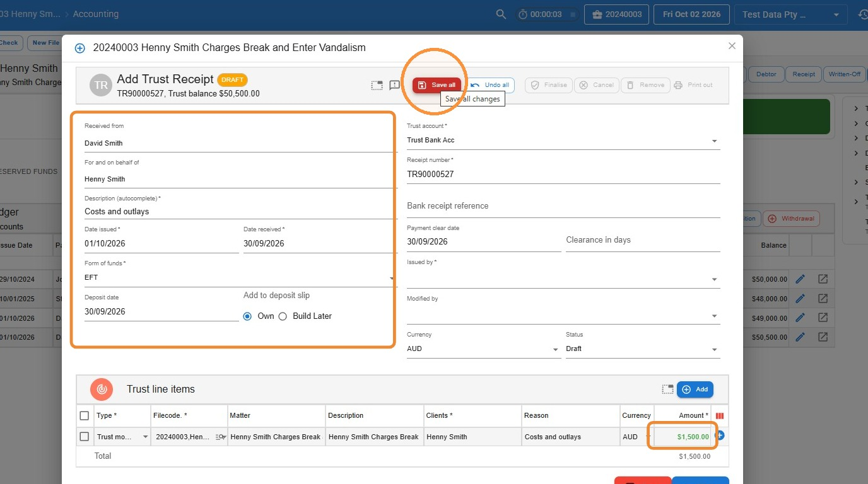Screen dimensions: 868x484
Task: Expand the Test Data Pty company dropdown
Action: pyautogui.click(x=791, y=14)
